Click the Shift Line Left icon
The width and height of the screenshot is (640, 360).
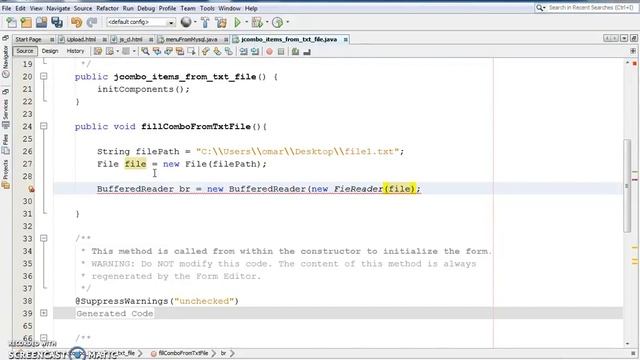tap(244, 51)
